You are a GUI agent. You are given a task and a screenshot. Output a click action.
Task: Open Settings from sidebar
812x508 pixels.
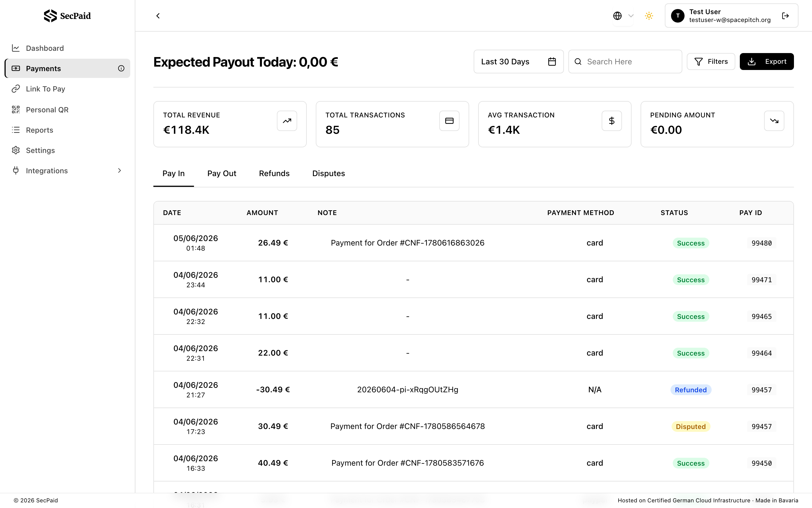(67, 150)
